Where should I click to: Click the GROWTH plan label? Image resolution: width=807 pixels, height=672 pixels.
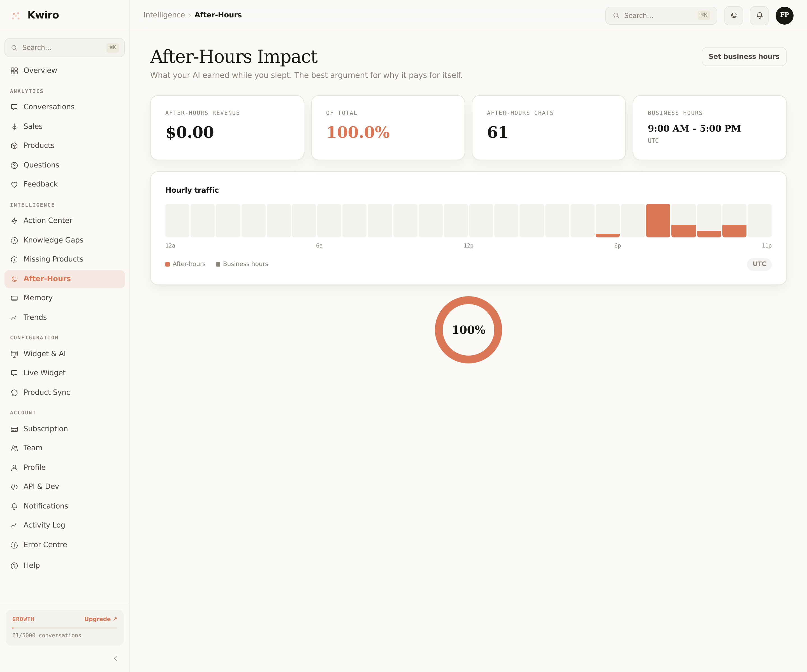click(23, 619)
